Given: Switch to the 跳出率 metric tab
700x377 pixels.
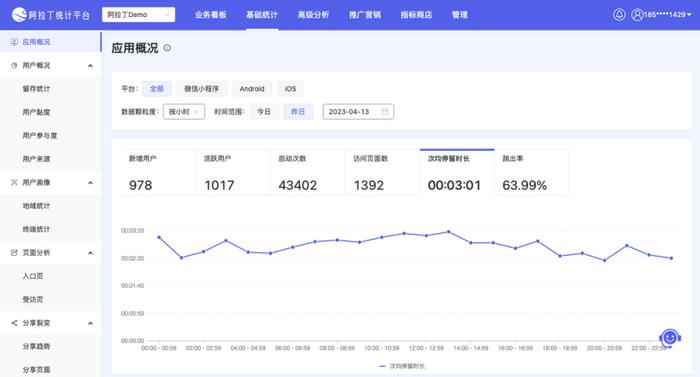Looking at the screenshot, I should click(x=531, y=172).
